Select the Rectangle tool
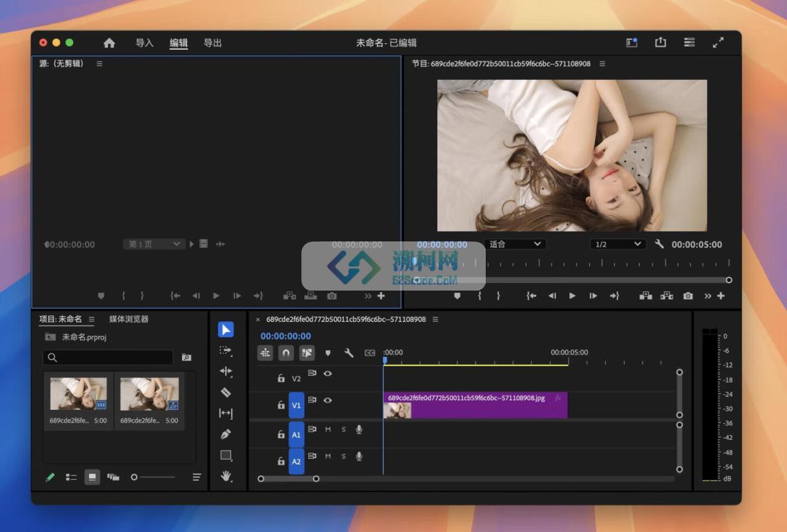This screenshot has height=532, width=787. (226, 455)
